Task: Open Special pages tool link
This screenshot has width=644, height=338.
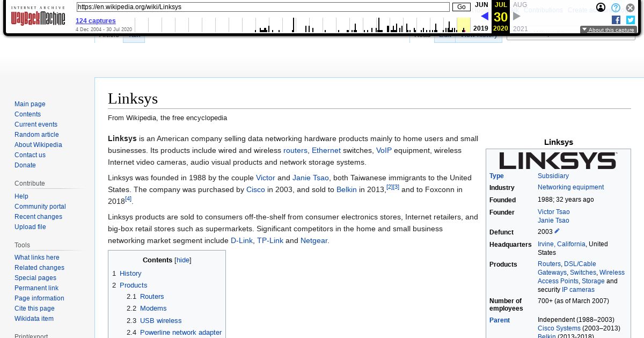Action: coord(35,278)
